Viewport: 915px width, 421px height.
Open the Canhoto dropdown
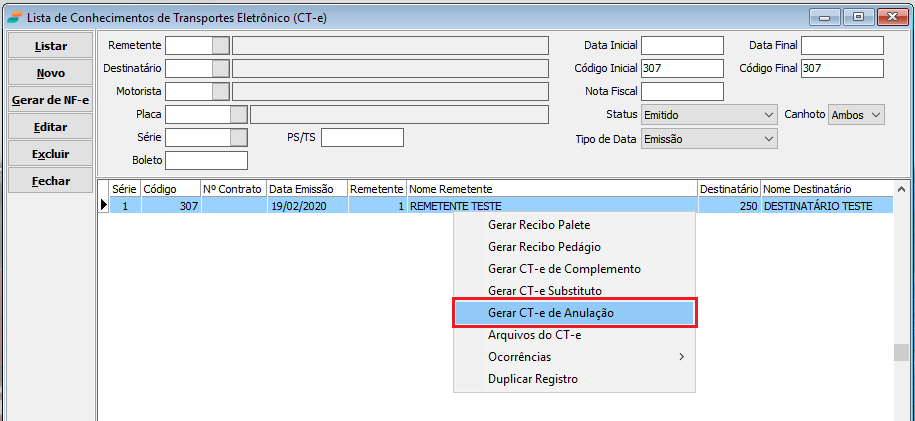click(876, 115)
